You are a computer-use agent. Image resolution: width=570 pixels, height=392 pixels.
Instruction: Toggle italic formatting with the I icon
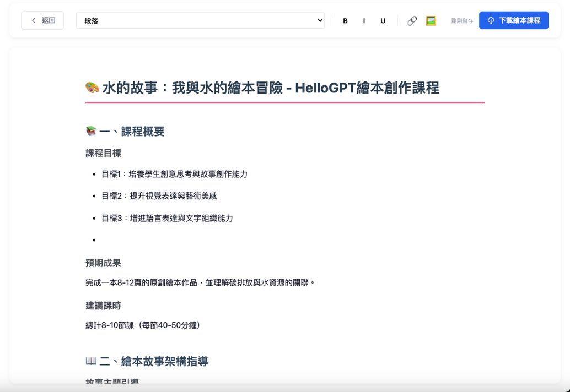click(x=364, y=20)
